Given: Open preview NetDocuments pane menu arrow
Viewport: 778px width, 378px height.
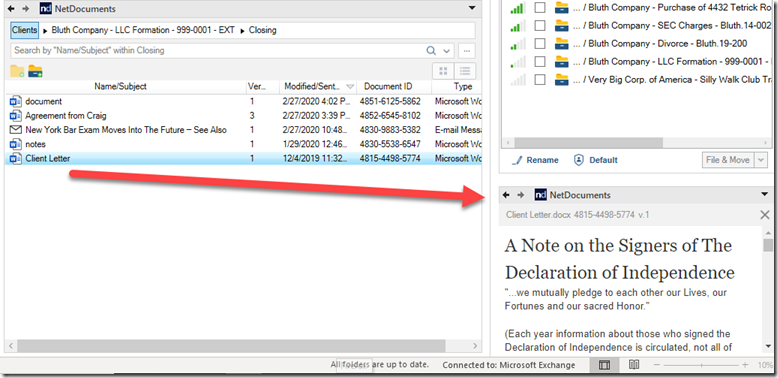Looking at the screenshot, I should 765,194.
